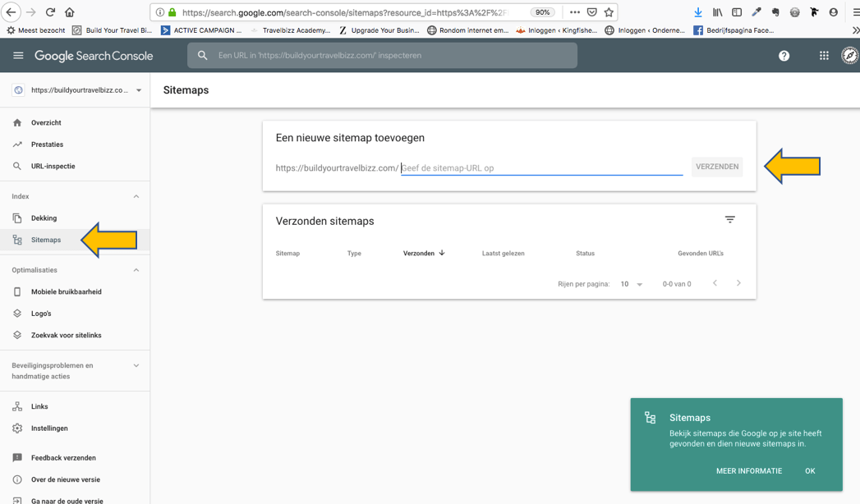Open Build Your Travel Bi... bookmark
Image resolution: width=860 pixels, height=504 pixels.
coord(113,30)
